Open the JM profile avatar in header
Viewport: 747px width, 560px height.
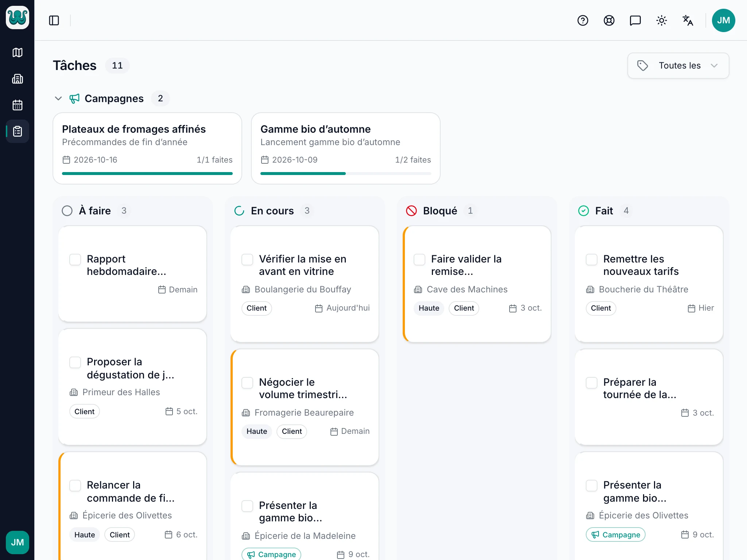click(x=724, y=20)
